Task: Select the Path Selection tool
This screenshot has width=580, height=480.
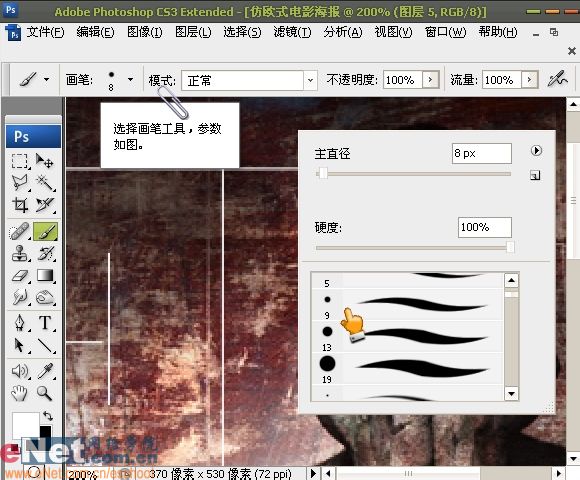Action: (x=20, y=345)
